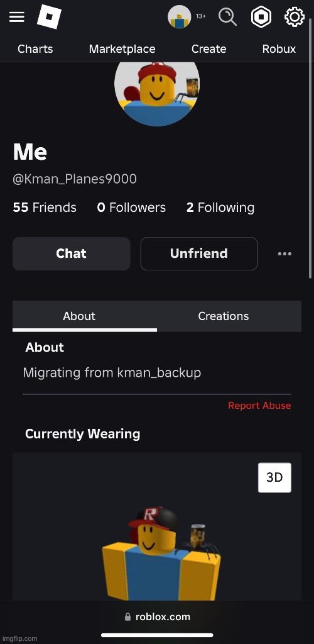The width and height of the screenshot is (314, 644).
Task: Click the profile avatar picture
Action: [x=157, y=94]
